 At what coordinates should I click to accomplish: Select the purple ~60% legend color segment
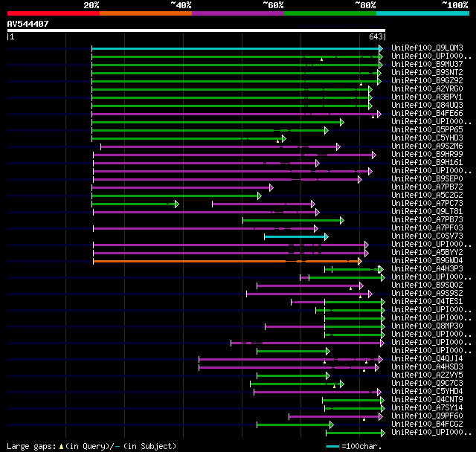point(238,13)
